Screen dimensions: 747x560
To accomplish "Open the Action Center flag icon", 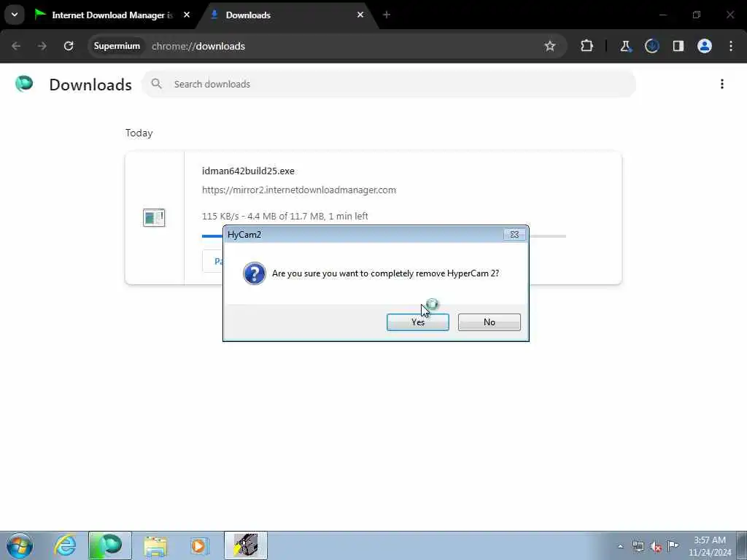I will pyautogui.click(x=673, y=546).
